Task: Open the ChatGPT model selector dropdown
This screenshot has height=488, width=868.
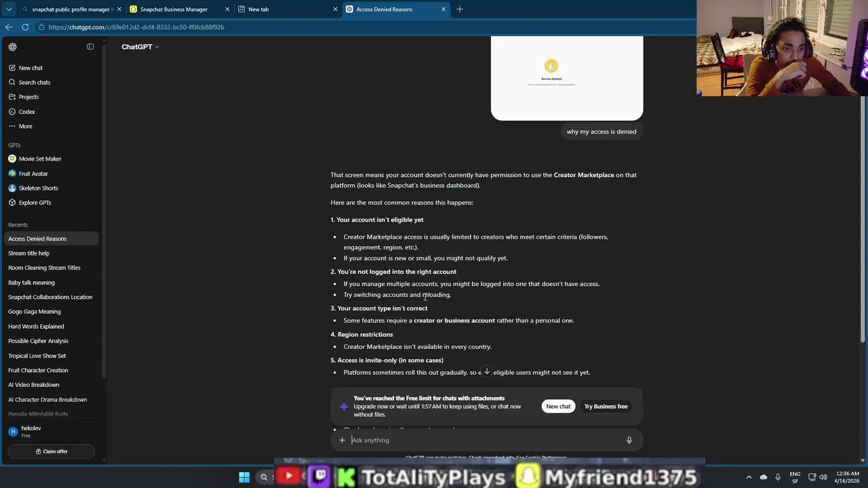Action: (140, 47)
